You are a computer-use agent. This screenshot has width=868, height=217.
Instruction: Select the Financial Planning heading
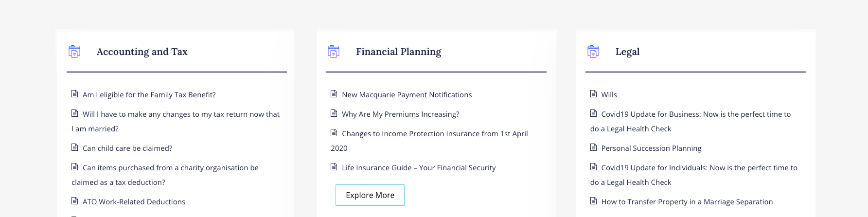coord(398,52)
